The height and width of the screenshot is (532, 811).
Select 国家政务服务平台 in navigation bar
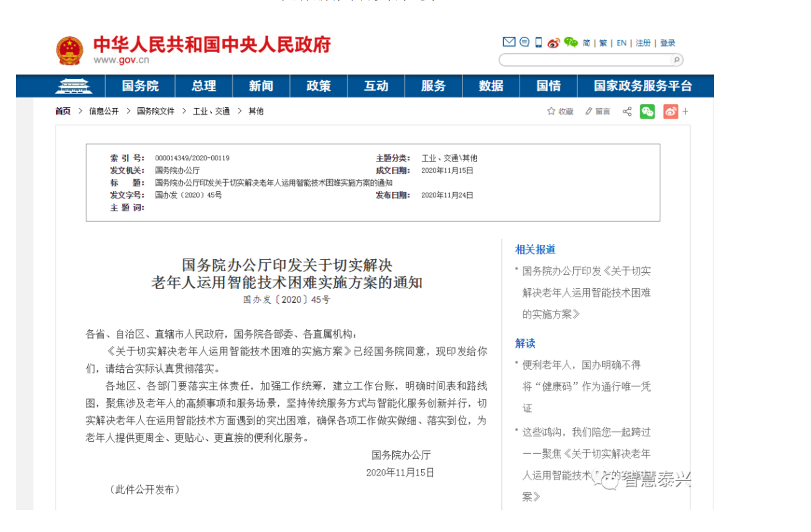(642, 86)
